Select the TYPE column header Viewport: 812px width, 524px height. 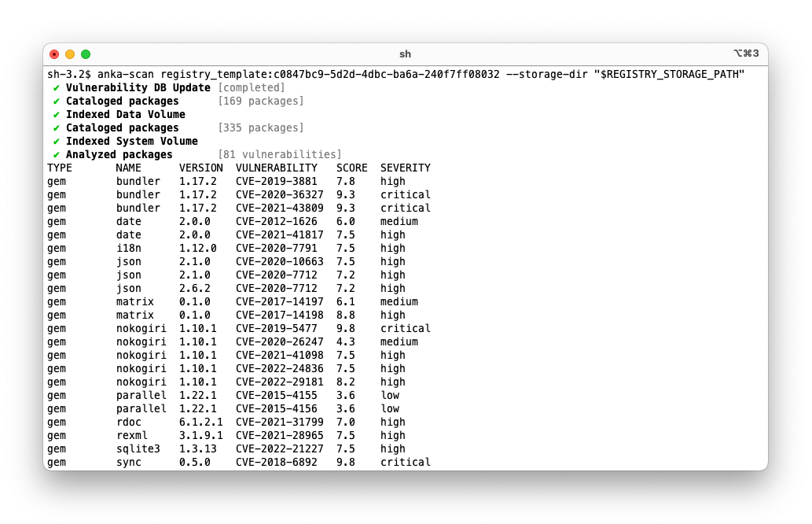59,168
